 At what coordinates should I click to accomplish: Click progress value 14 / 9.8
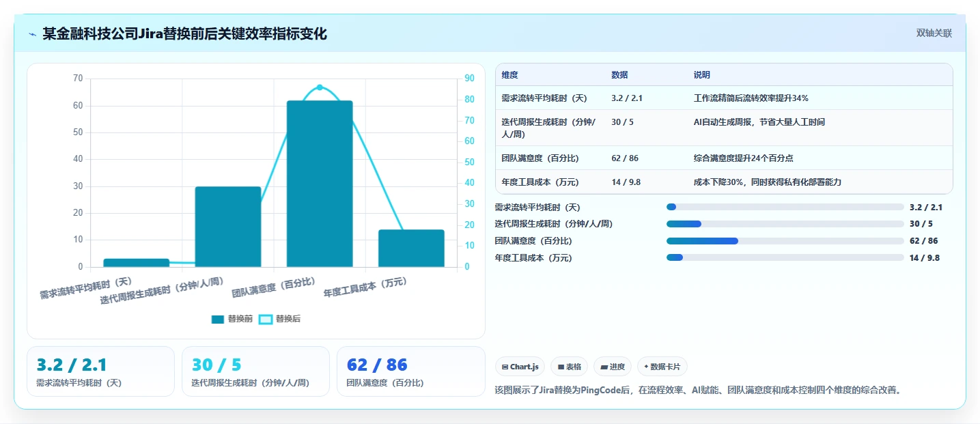925,258
